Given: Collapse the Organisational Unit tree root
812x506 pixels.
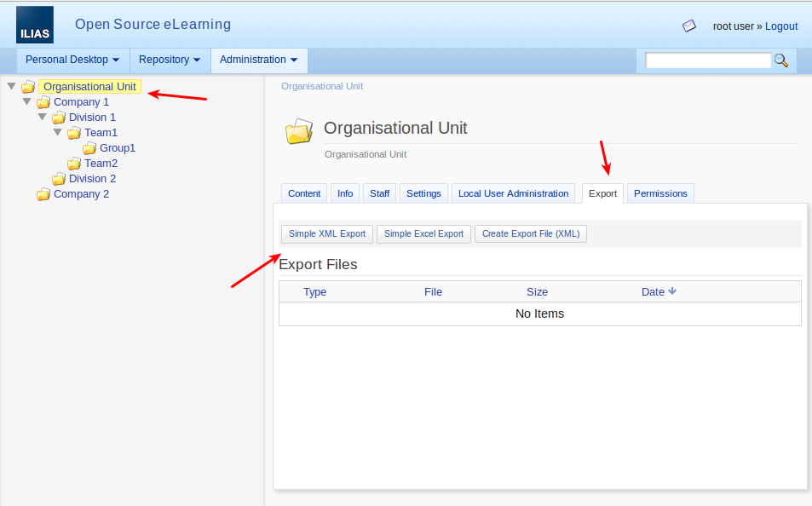Looking at the screenshot, I should pyautogui.click(x=11, y=86).
